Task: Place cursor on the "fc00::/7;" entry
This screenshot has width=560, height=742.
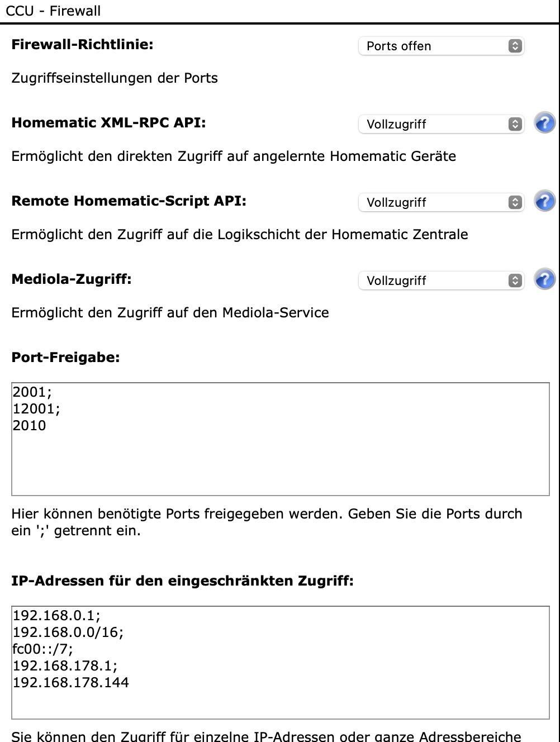Action: tap(43, 649)
